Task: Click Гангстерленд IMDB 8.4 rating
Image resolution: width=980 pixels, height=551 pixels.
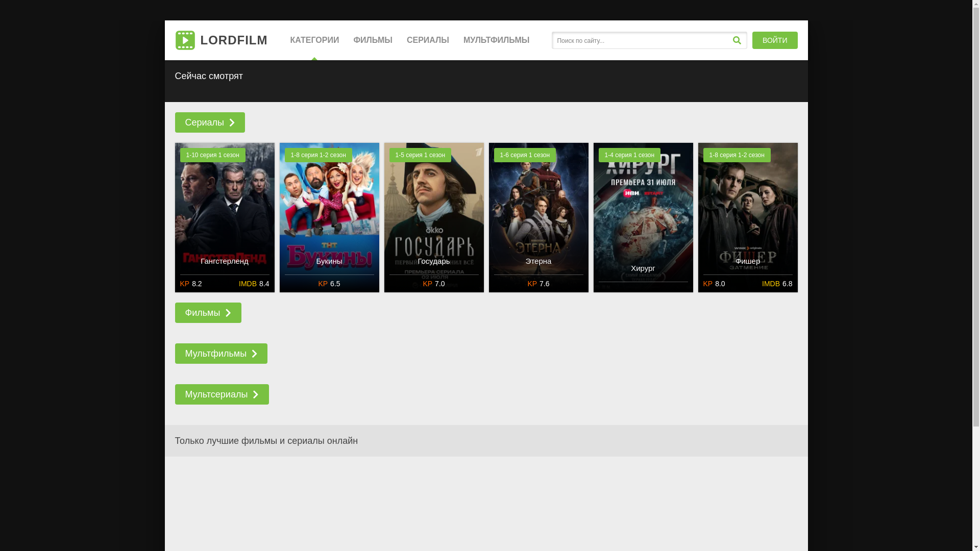Action: 254,284
